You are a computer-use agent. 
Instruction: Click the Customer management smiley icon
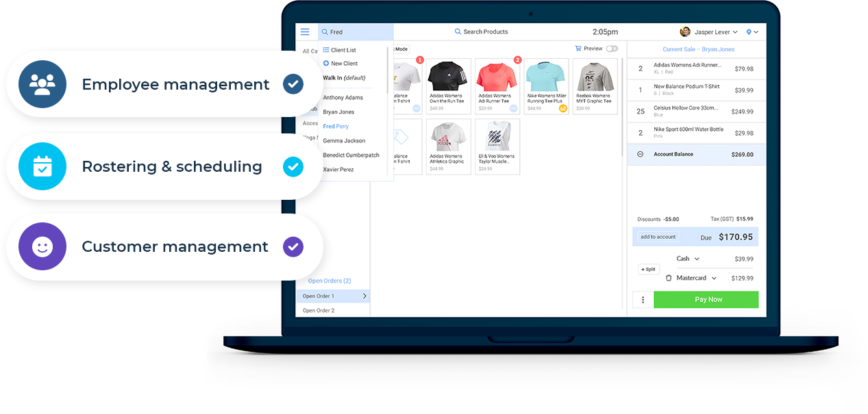coord(42,246)
